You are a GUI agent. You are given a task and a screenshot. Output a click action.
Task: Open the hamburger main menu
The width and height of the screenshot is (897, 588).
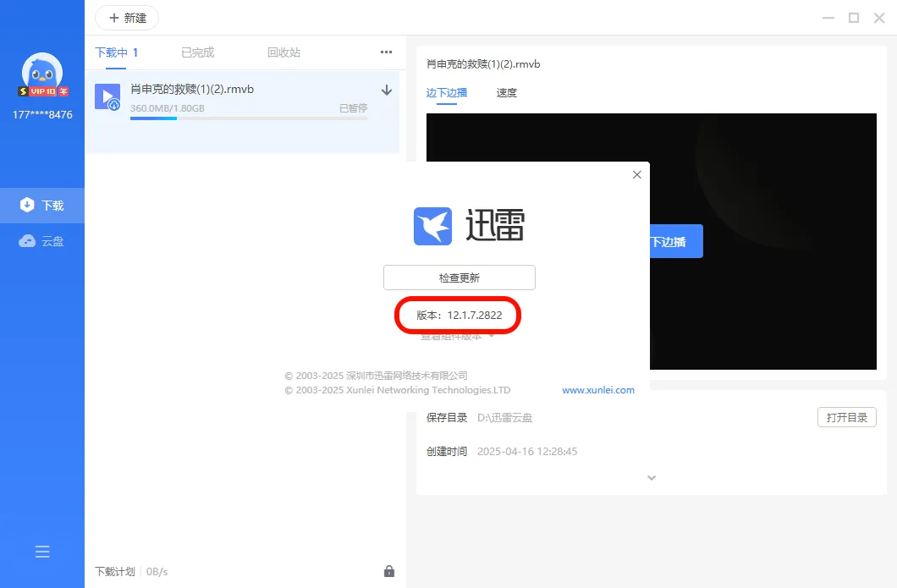coord(42,552)
